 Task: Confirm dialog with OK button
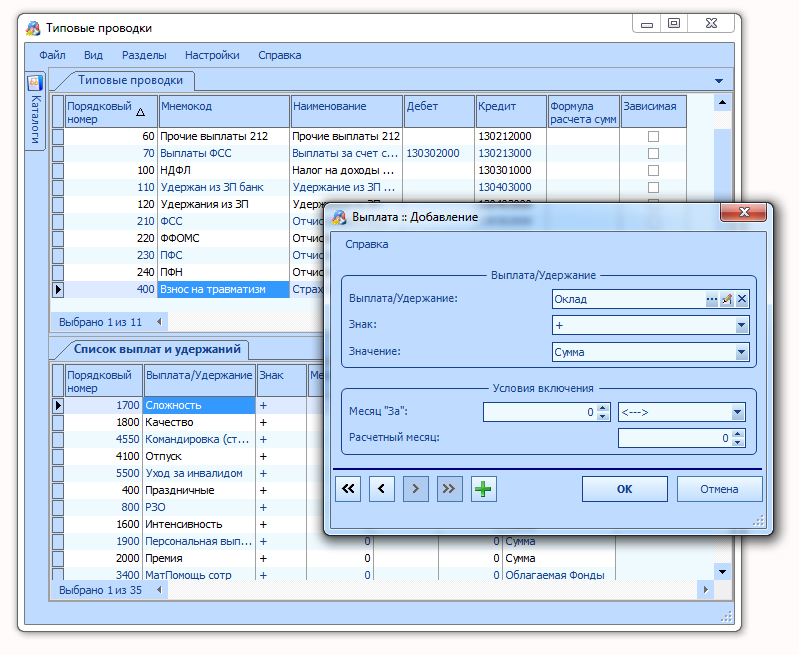tap(625, 489)
